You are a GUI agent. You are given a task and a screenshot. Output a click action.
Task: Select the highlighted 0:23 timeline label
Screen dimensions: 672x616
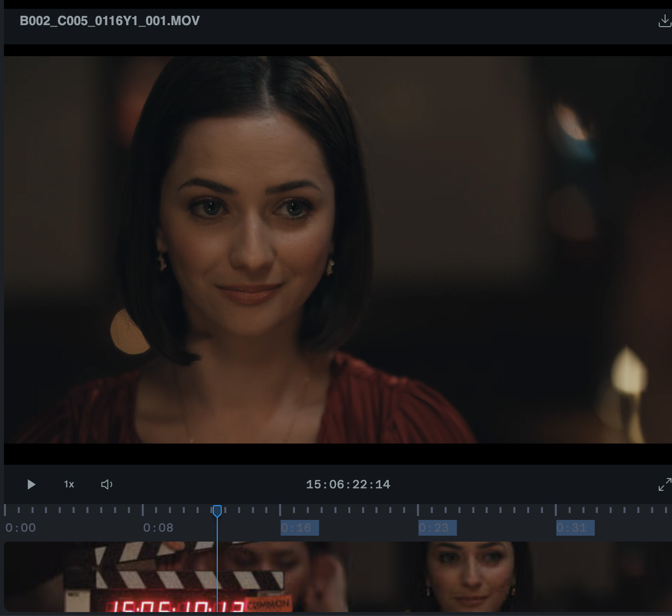click(x=437, y=528)
